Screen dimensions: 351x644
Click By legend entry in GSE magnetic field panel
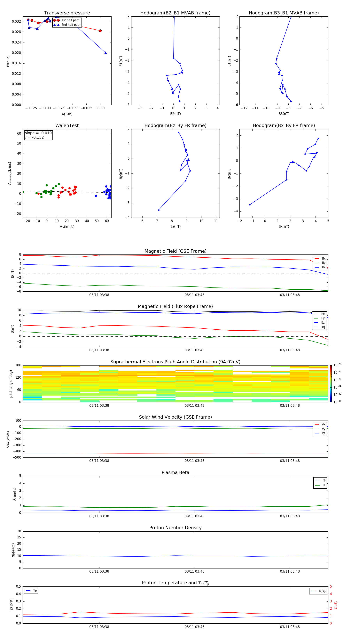coord(320,263)
